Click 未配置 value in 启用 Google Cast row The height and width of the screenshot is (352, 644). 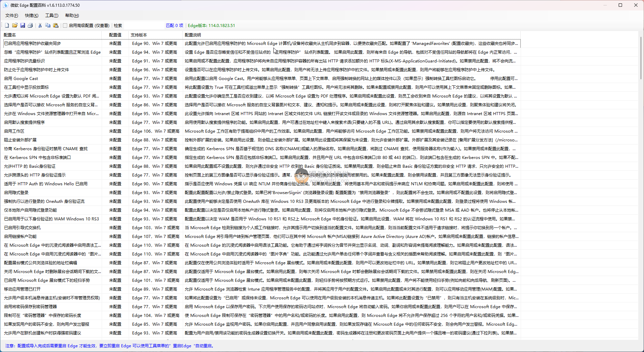click(115, 79)
